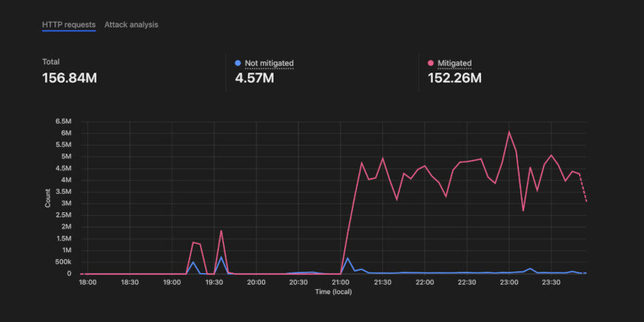Click the 23:00 time label
Image resolution: width=644 pixels, height=322 pixels.
509,282
